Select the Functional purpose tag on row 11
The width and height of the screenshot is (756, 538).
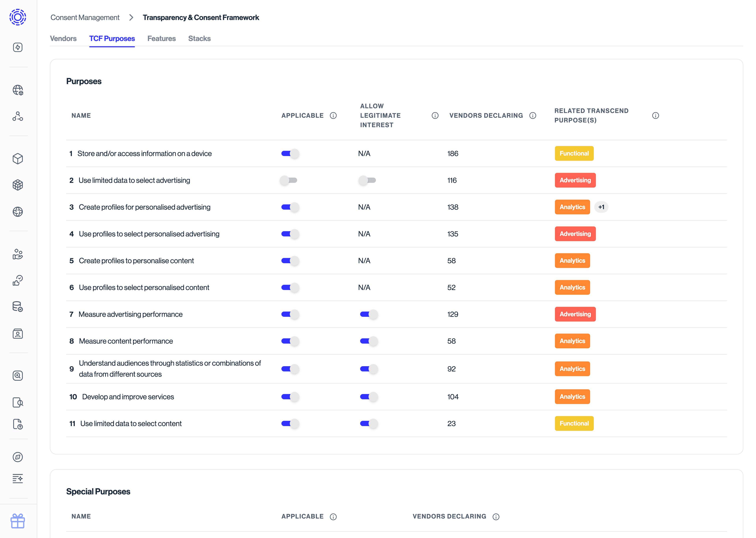coord(574,423)
